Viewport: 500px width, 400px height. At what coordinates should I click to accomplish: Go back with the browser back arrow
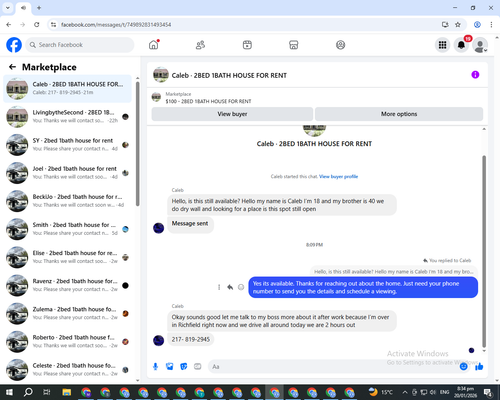tap(9, 25)
